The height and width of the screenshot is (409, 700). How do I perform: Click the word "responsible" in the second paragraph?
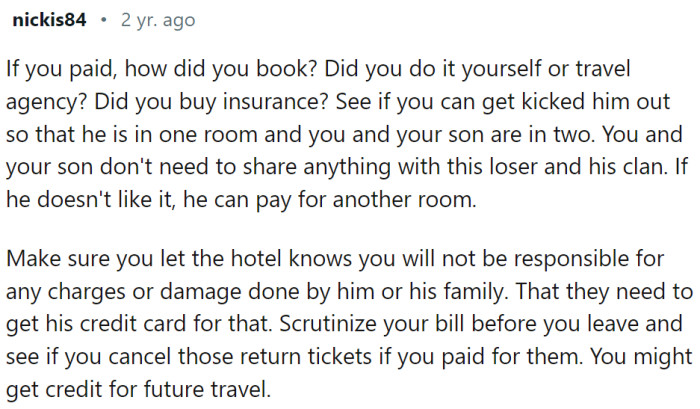point(532,262)
